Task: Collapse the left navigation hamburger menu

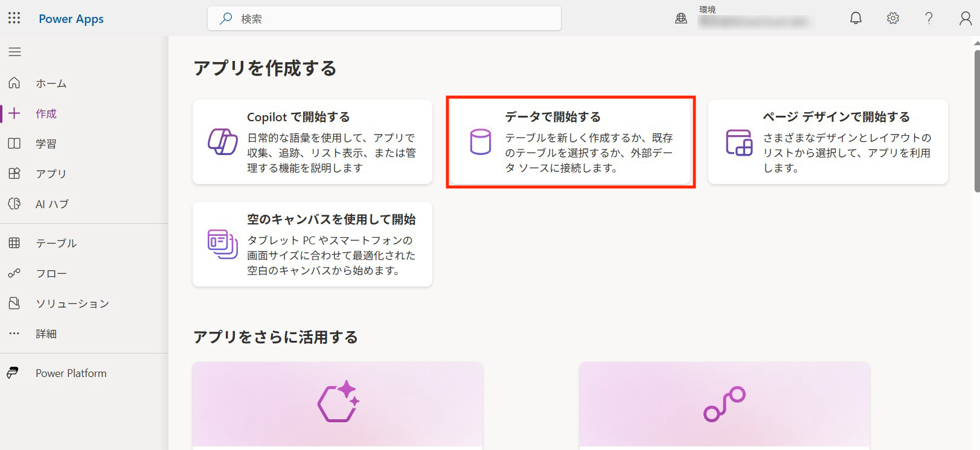Action: [x=14, y=52]
